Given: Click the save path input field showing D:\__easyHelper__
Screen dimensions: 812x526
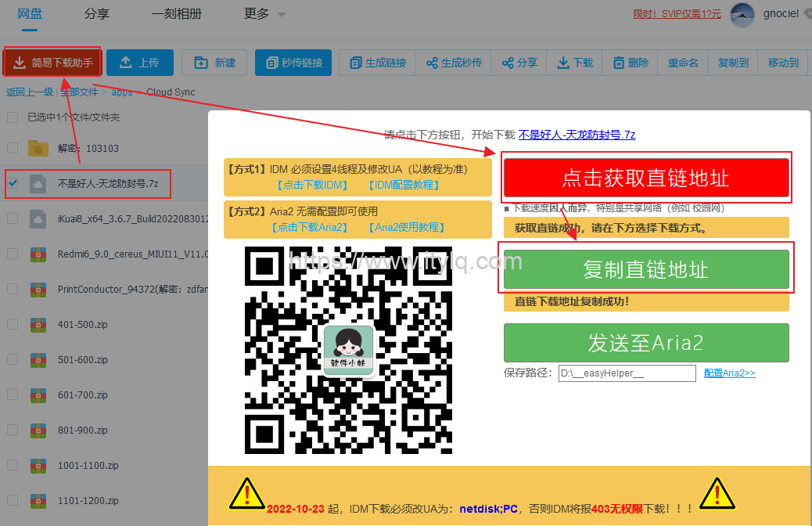Looking at the screenshot, I should [627, 373].
